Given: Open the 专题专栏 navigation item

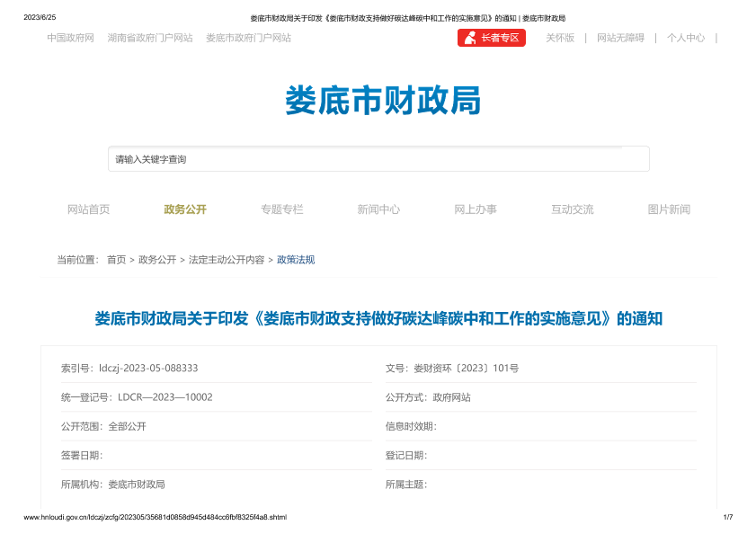Looking at the screenshot, I should (x=282, y=209).
